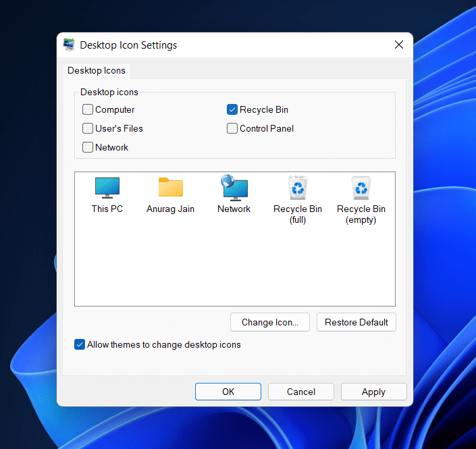The width and height of the screenshot is (476, 449).
Task: Enable the User's Files checkbox
Action: coord(88,128)
